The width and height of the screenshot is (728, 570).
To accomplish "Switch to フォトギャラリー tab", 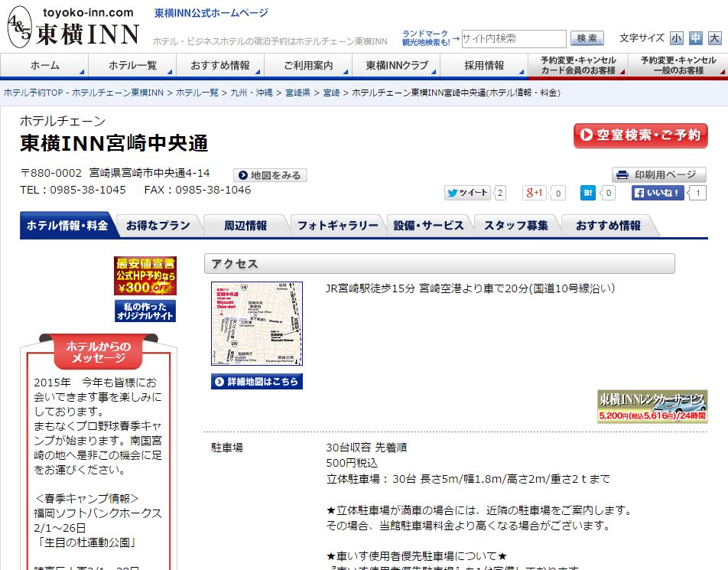I will pyautogui.click(x=337, y=226).
